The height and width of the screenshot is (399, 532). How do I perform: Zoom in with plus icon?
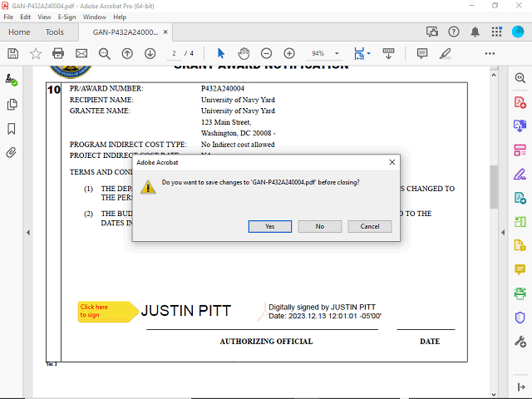coord(289,53)
